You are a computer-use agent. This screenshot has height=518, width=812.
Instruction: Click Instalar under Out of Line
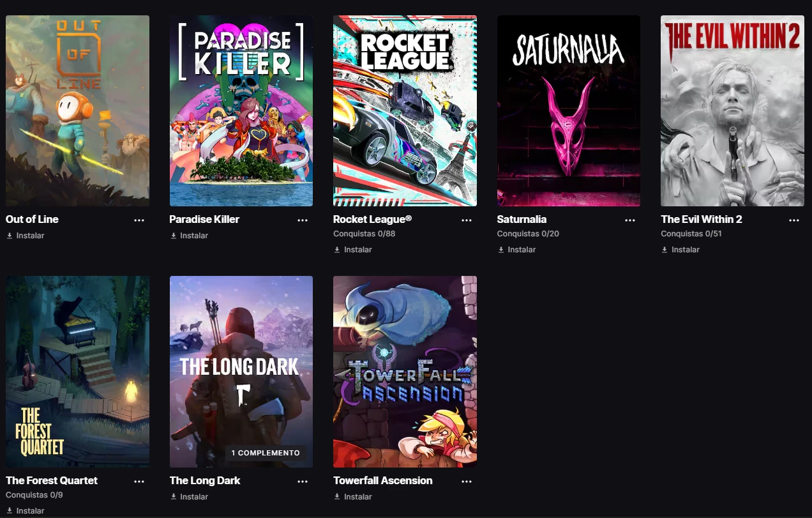tap(26, 236)
